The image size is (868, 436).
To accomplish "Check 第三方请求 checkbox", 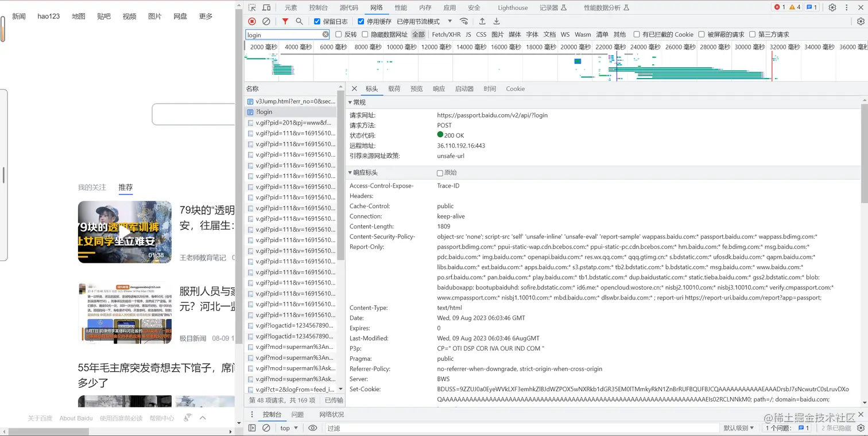I will coord(752,34).
